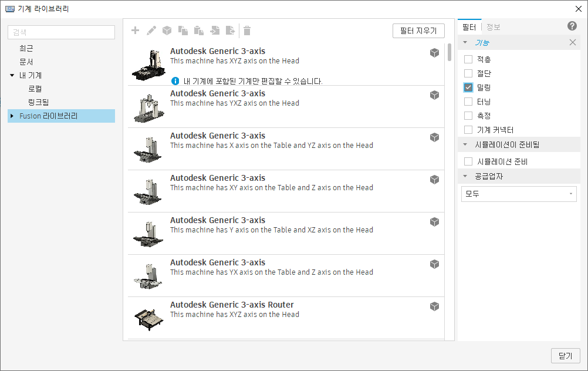The width and height of the screenshot is (588, 371).
Task: Collapse the 공급업자 section
Action: tap(465, 176)
